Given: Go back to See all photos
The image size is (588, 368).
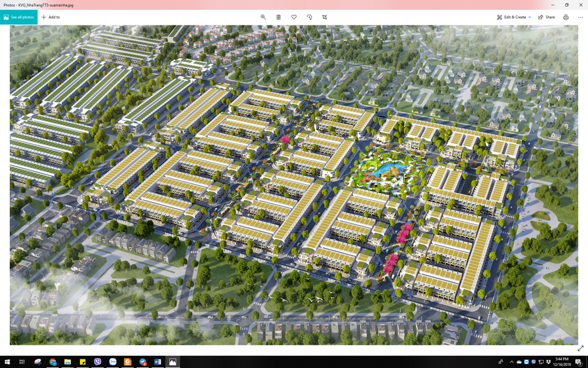Looking at the screenshot, I should pyautogui.click(x=19, y=17).
